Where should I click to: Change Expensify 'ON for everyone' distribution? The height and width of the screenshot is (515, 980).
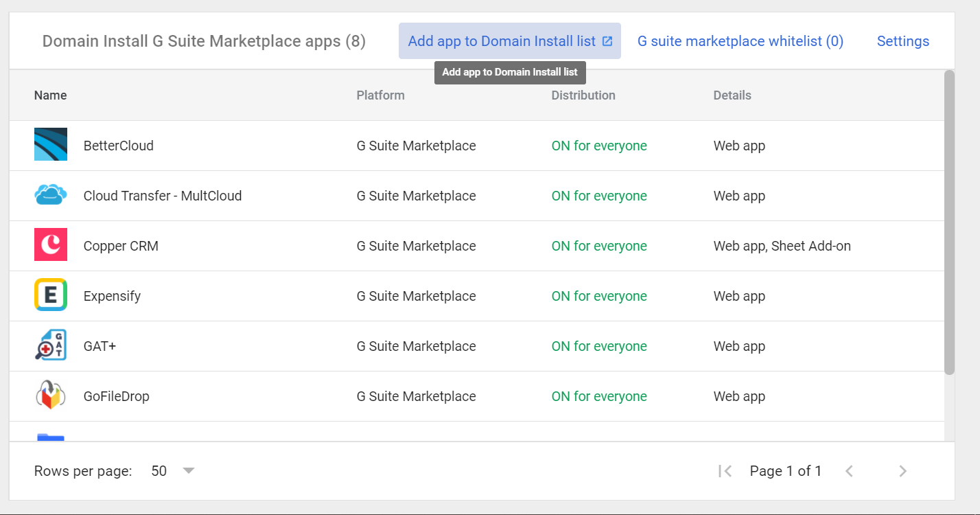(x=598, y=296)
